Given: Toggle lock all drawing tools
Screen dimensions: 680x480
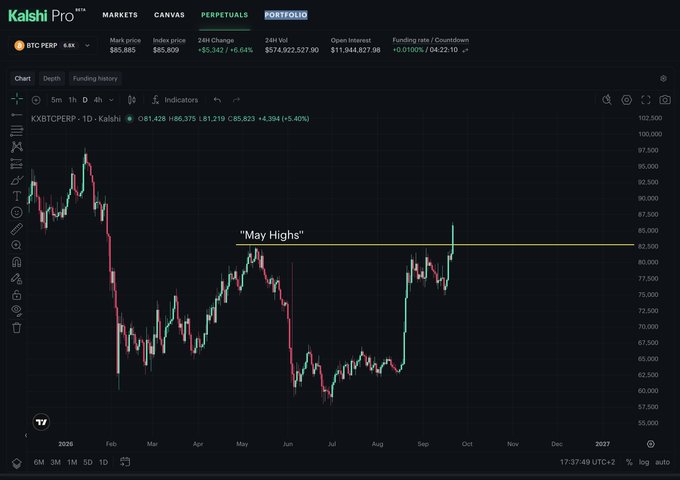Looking at the screenshot, I should [16, 295].
